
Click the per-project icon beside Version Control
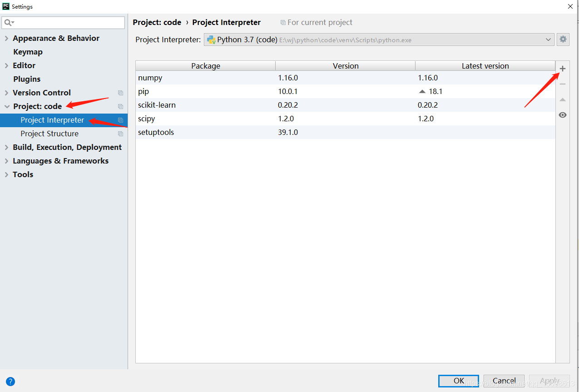pyautogui.click(x=120, y=93)
